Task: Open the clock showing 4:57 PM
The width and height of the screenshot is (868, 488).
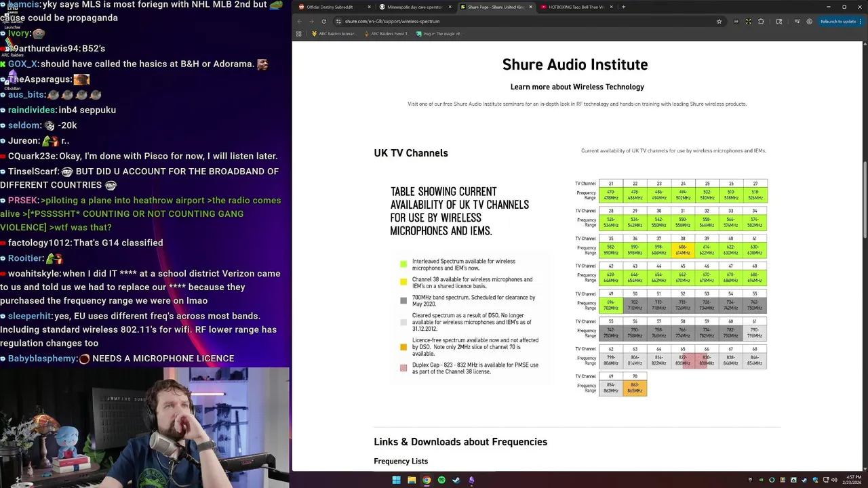Action: (852, 480)
